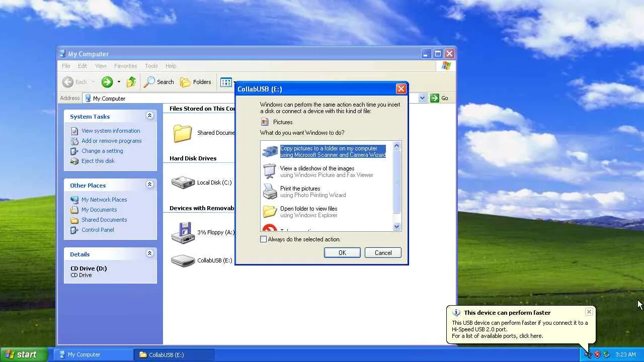Open the Address bar dropdown
The width and height of the screenshot is (644, 362).
422,98
